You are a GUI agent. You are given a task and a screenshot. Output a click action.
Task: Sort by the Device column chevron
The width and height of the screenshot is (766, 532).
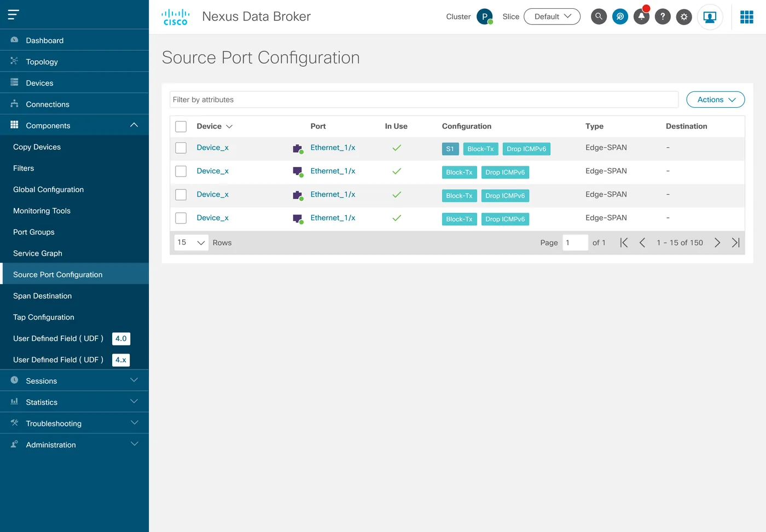tap(229, 126)
